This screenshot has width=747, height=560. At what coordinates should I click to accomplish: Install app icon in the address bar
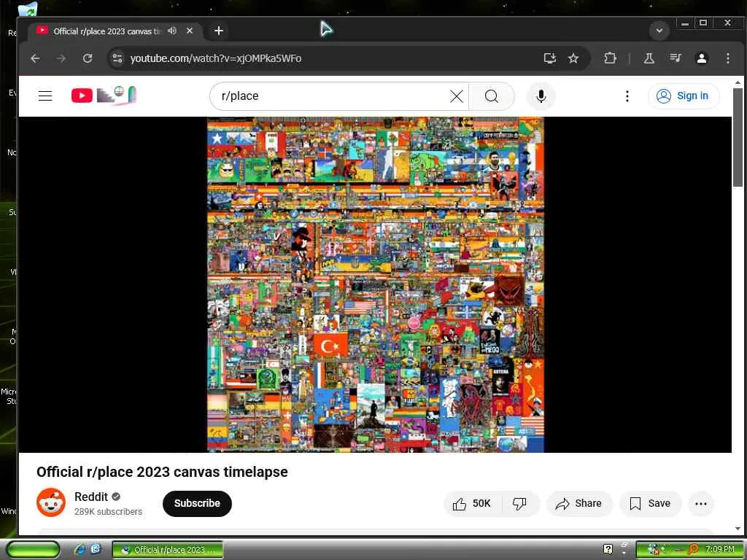pos(550,58)
